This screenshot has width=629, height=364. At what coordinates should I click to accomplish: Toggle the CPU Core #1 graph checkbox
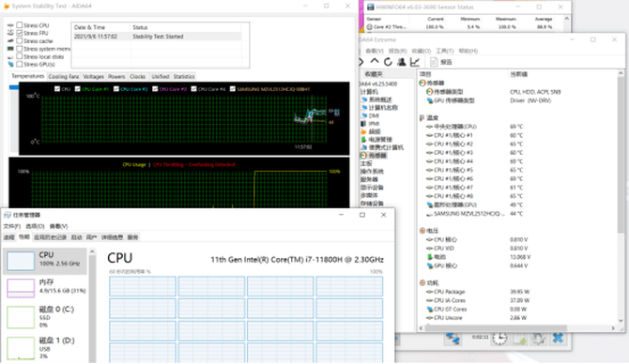(x=77, y=89)
